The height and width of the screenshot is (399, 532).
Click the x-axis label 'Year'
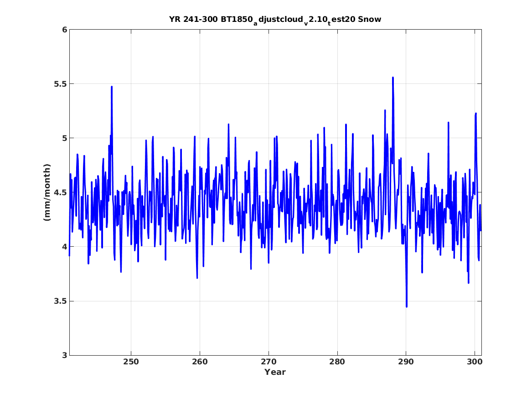(275, 372)
